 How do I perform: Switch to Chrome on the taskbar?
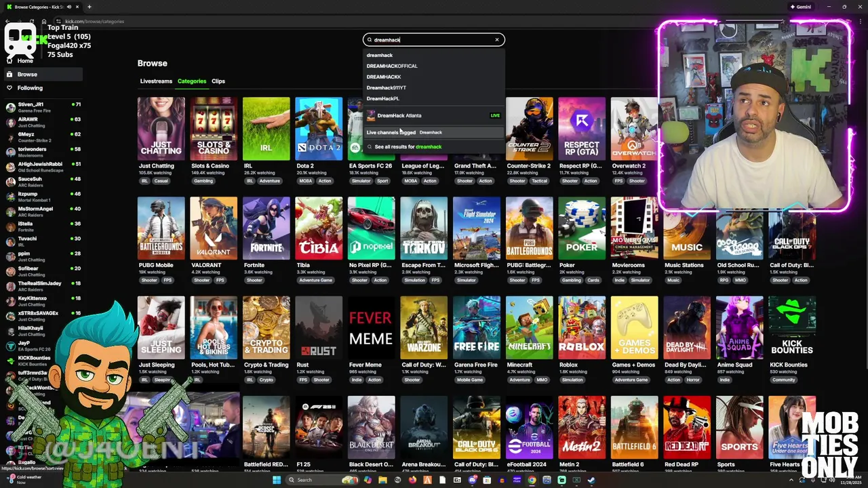pos(532,480)
